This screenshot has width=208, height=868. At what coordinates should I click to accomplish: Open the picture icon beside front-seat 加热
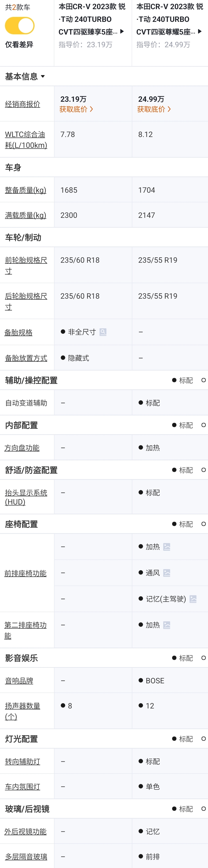[167, 547]
